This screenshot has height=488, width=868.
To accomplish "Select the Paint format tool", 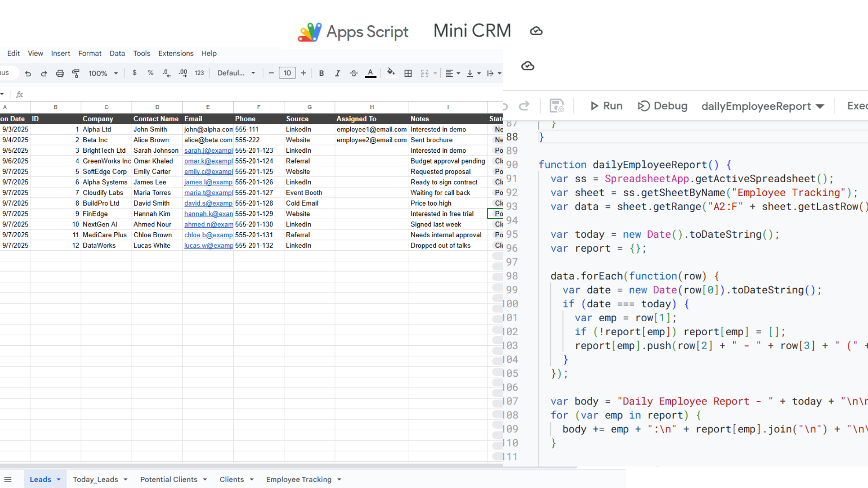I will click(x=75, y=73).
